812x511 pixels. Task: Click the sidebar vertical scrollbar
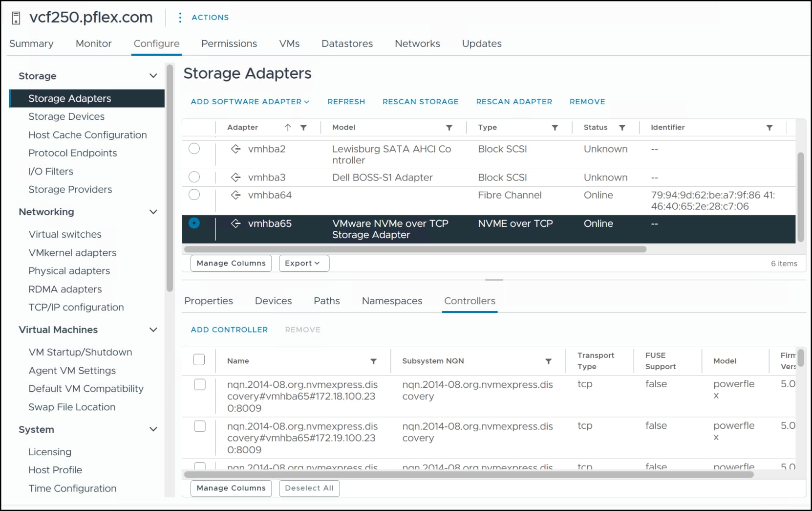click(x=170, y=178)
